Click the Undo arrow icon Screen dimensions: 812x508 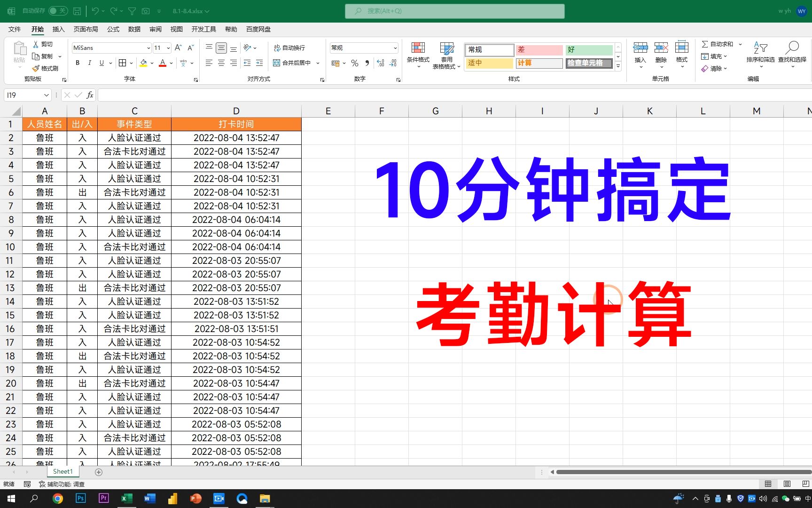click(x=95, y=11)
